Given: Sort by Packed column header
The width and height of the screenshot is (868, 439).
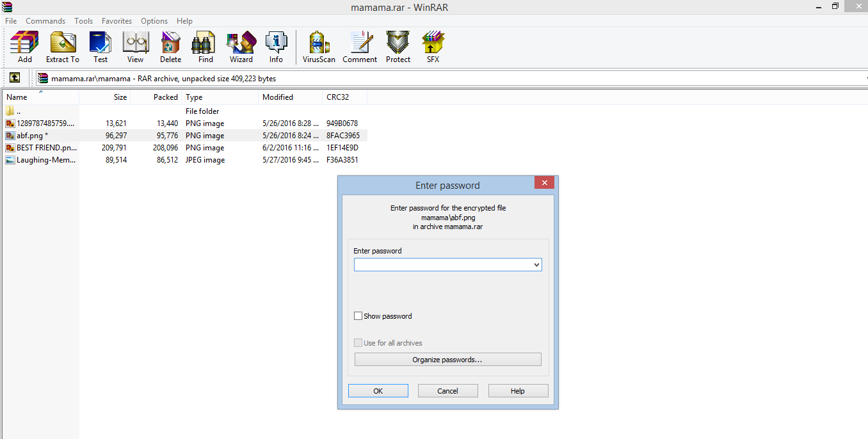Looking at the screenshot, I should coord(156,97).
